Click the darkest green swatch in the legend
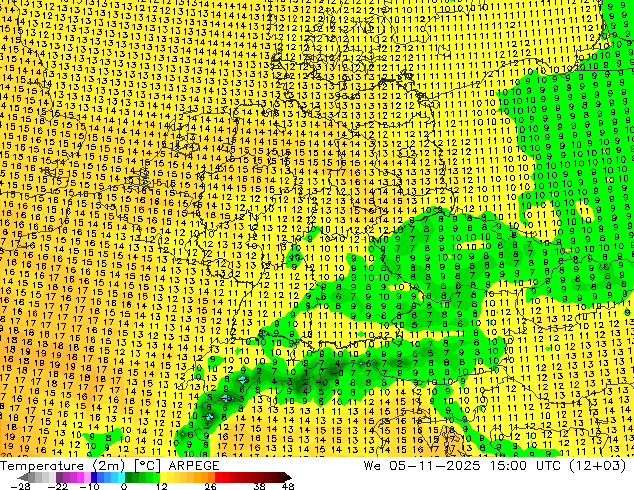This screenshot has width=634, height=490. (129, 477)
